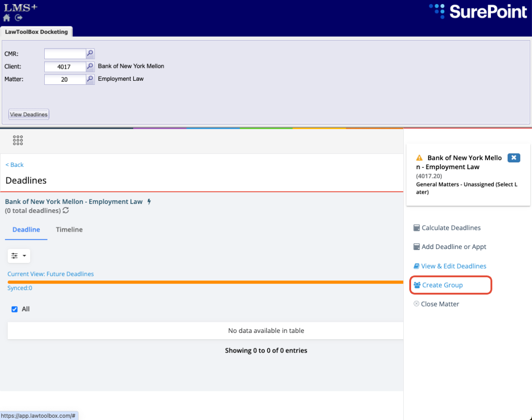Click the < Back link
Viewport: 532px width, 420px height.
click(x=15, y=165)
